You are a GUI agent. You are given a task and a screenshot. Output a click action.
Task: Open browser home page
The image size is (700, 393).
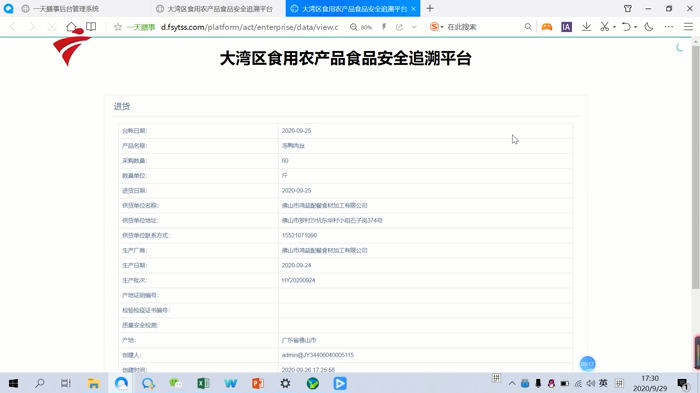(71, 27)
